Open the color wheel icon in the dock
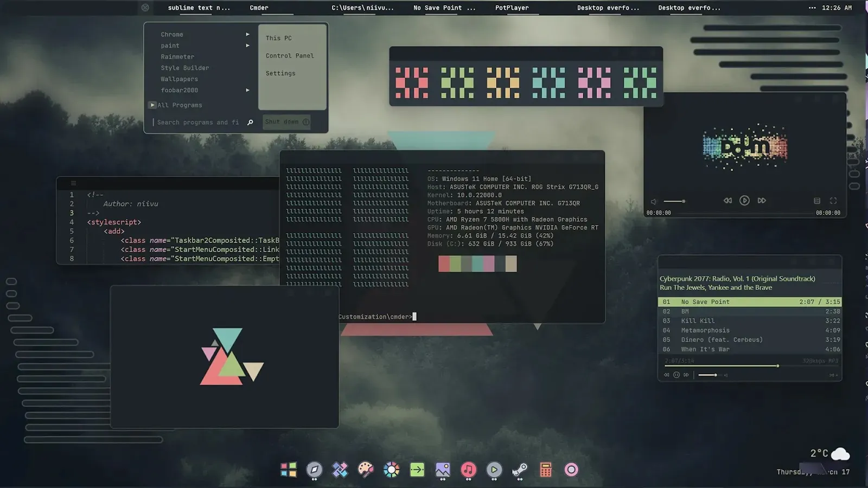The image size is (868, 488). pos(391,470)
